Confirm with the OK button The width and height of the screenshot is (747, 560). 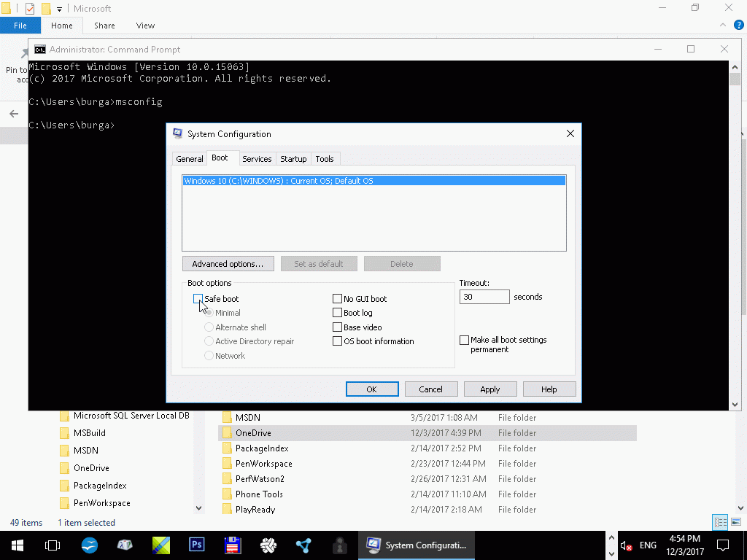coord(371,389)
